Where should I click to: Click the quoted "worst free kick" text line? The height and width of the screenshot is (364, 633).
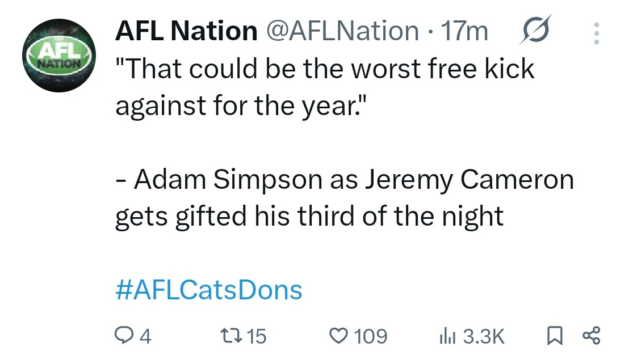325,69
